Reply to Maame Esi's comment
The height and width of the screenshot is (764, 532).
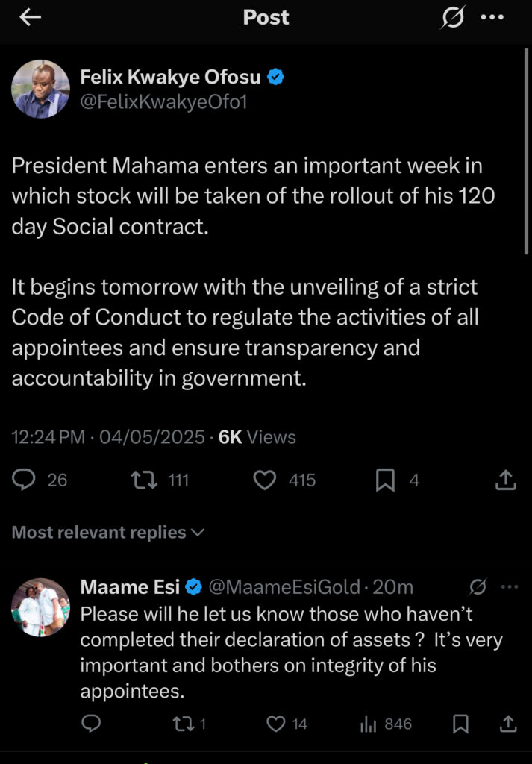pyautogui.click(x=90, y=723)
